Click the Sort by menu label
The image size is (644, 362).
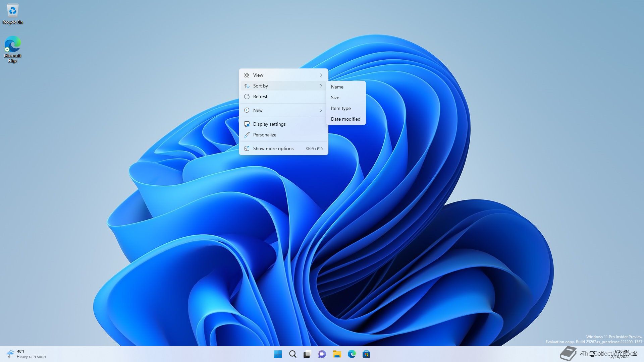click(x=260, y=86)
